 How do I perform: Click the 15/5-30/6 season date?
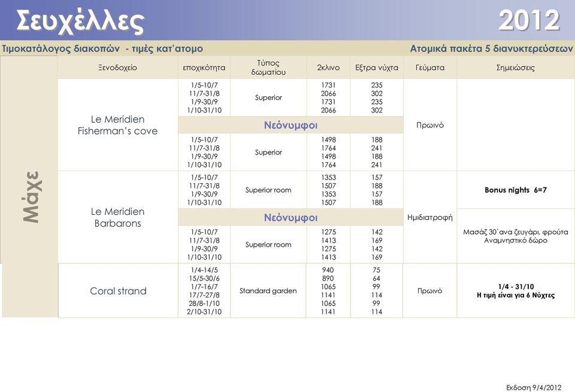[204, 278]
